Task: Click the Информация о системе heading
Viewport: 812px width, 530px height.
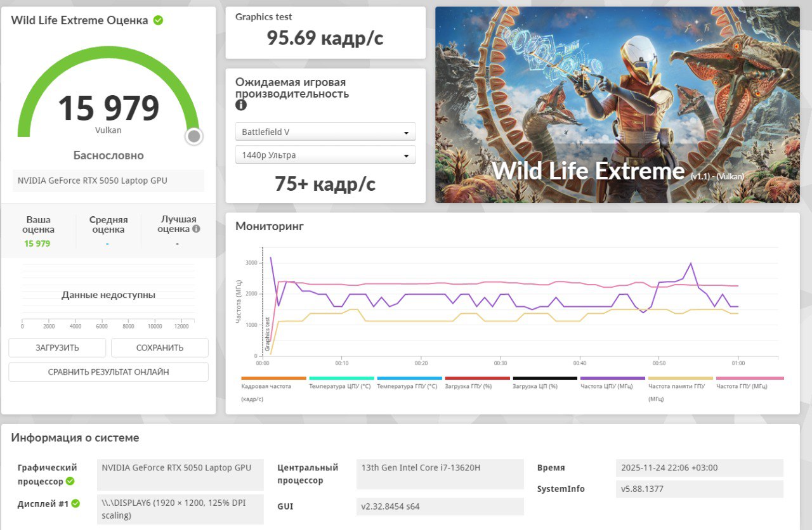Action: 75,437
